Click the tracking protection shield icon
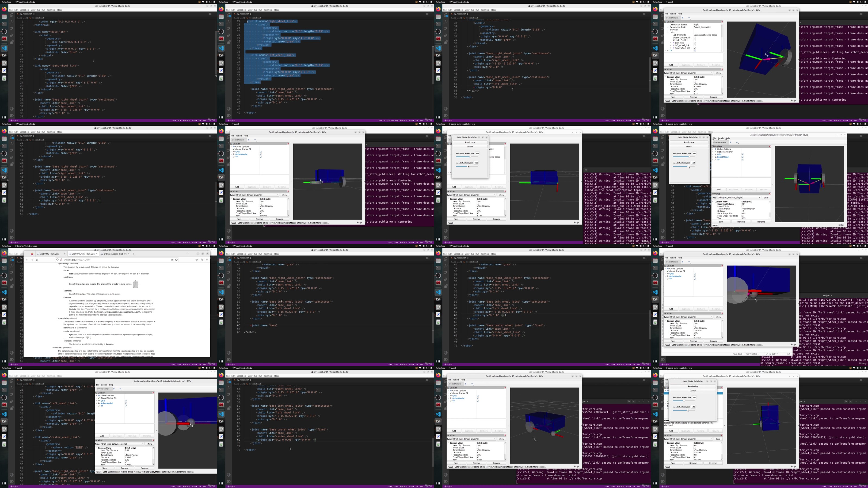Image resolution: width=868 pixels, height=488 pixels. (x=57, y=260)
